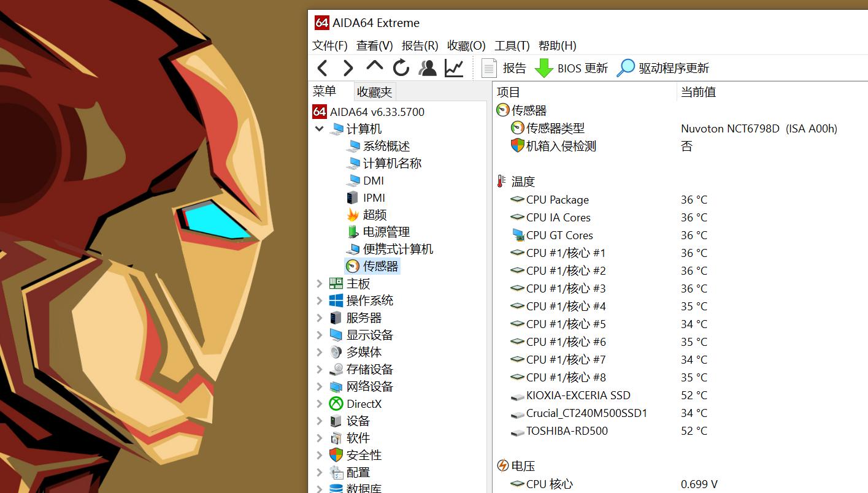Switch to the 收藏夹 tab
The image size is (868, 493).
pyautogui.click(x=375, y=92)
